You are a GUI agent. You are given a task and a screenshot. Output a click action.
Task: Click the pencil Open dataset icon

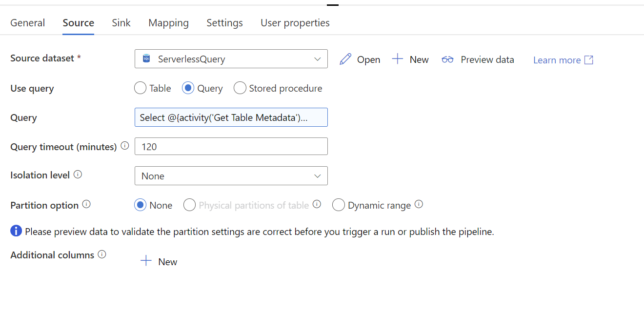[x=345, y=59]
